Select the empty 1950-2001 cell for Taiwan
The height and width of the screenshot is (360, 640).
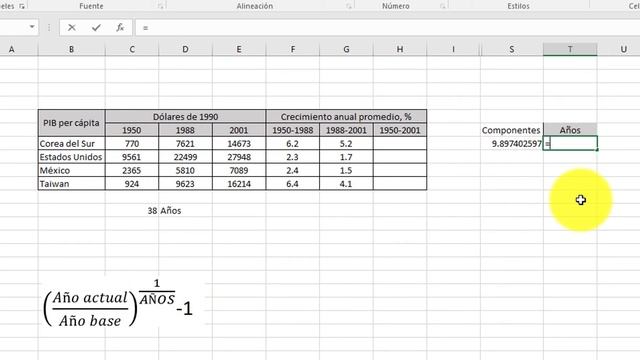pos(400,184)
